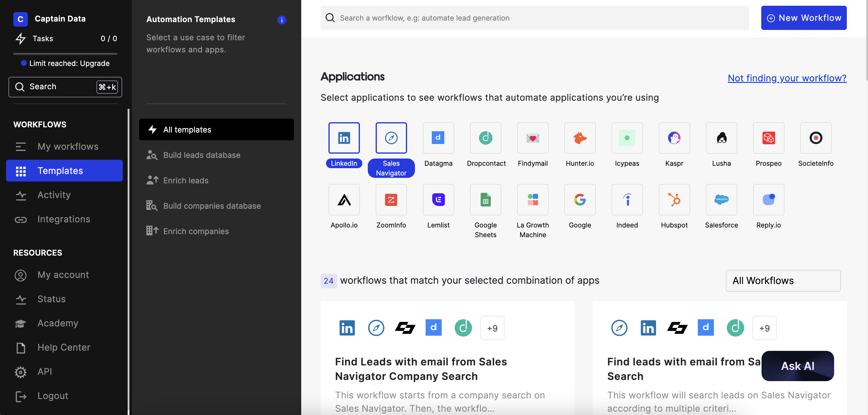The width and height of the screenshot is (868, 415).
Task: Click the workflow search input field
Action: point(534,18)
